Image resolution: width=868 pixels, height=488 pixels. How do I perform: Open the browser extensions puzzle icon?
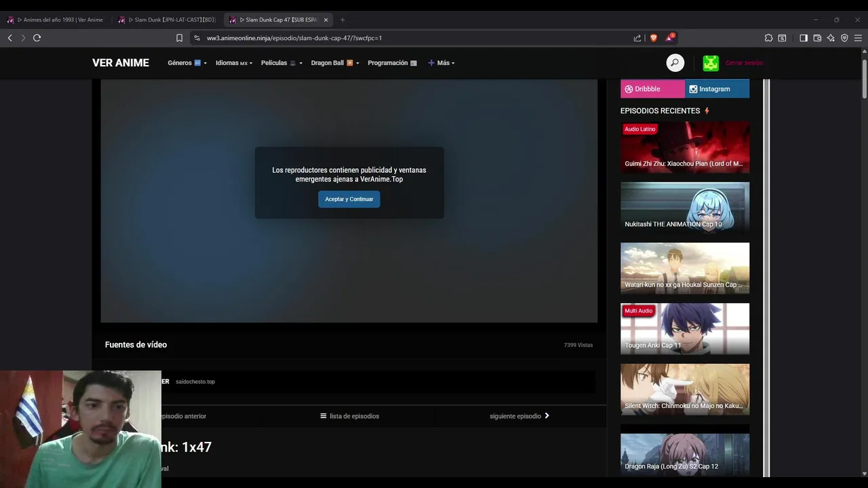[x=768, y=38]
